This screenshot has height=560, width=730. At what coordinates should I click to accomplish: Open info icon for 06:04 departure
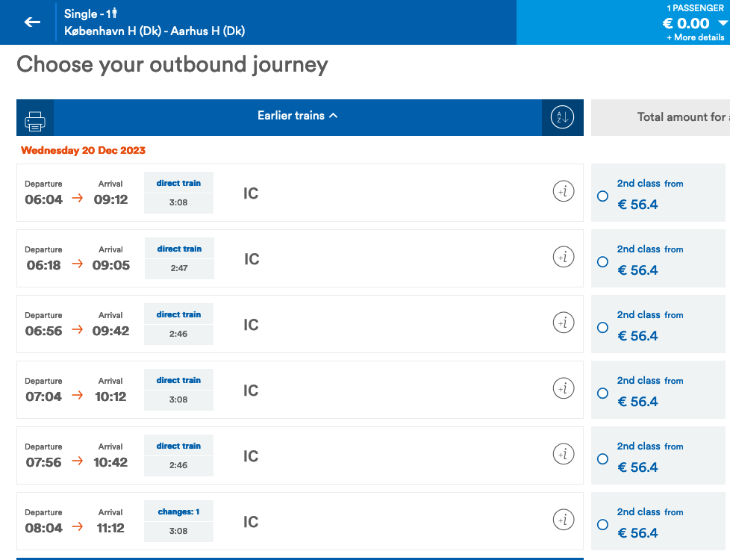[x=564, y=192]
